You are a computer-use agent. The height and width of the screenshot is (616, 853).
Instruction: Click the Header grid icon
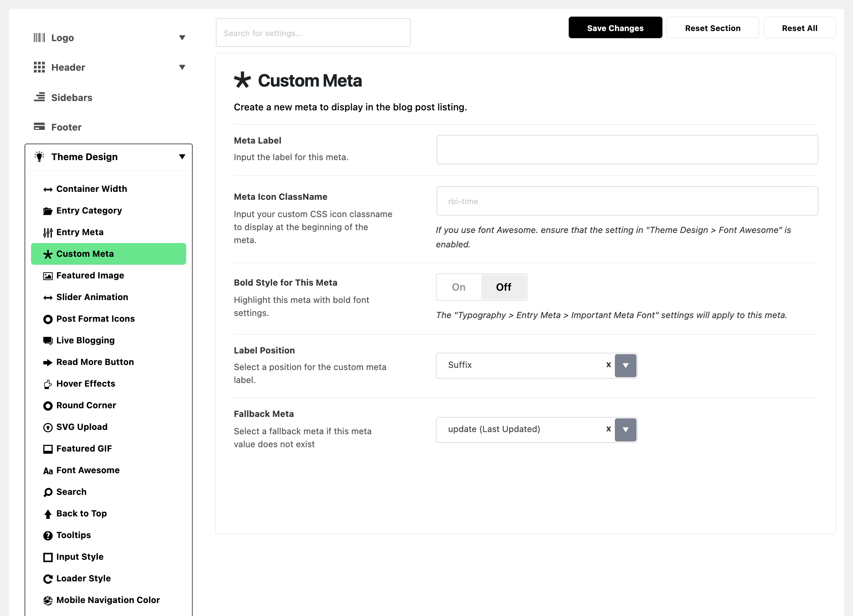39,67
